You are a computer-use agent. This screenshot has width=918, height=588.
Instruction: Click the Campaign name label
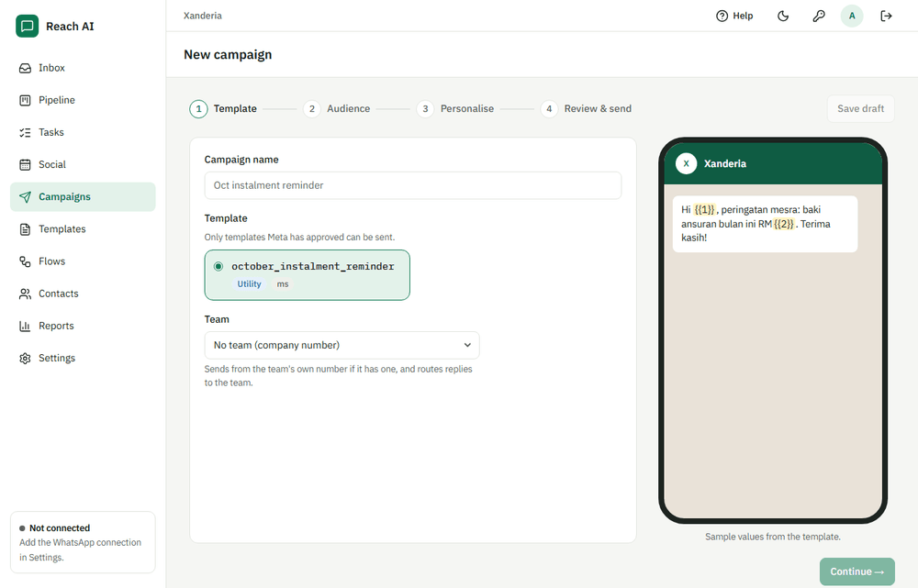pyautogui.click(x=241, y=160)
